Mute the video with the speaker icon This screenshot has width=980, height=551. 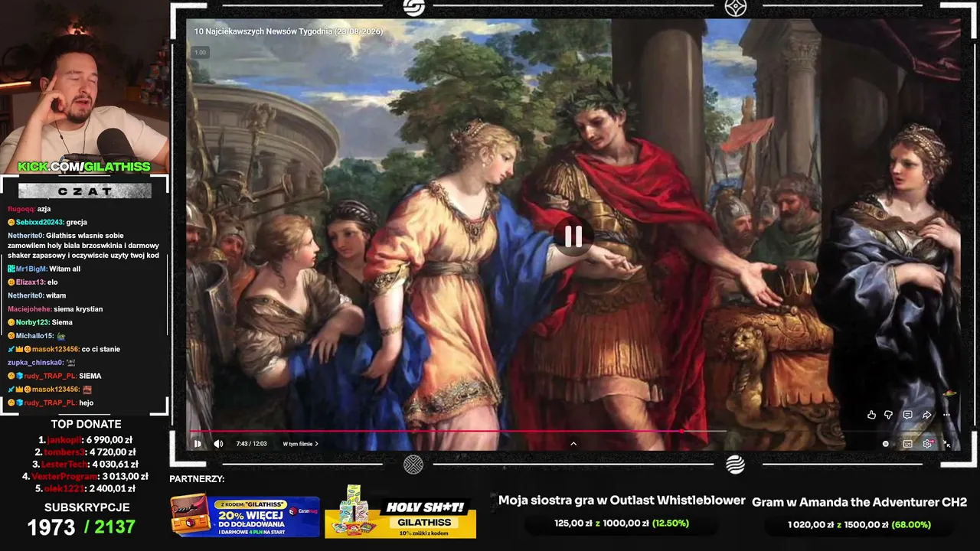point(218,444)
